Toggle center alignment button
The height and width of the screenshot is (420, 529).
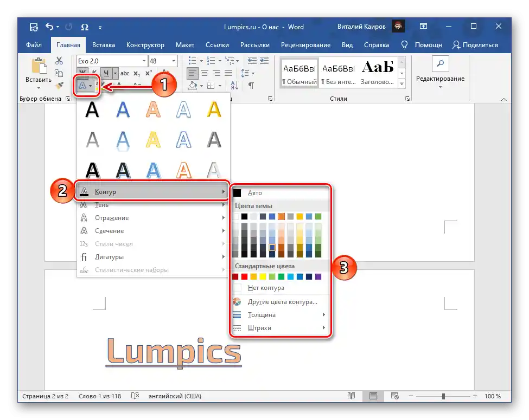[x=205, y=73]
